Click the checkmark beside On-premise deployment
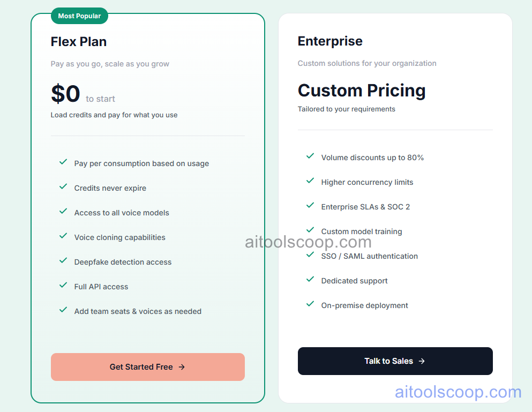532x412 pixels. (310, 304)
